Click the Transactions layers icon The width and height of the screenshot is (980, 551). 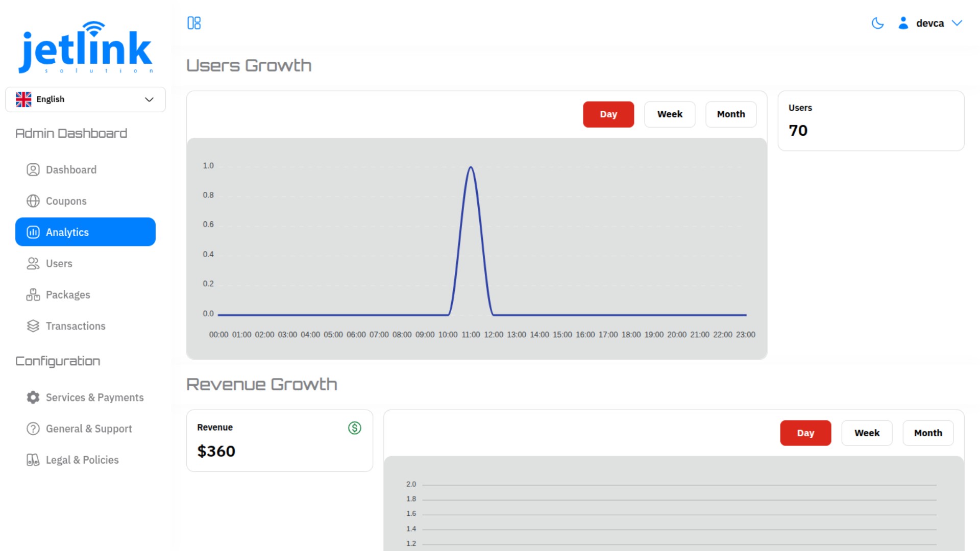pos(33,326)
